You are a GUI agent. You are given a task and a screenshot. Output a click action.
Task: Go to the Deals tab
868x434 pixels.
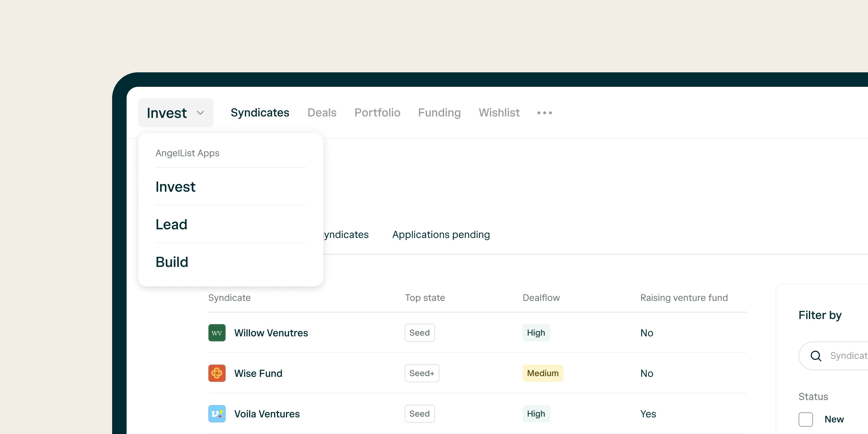coord(322,113)
